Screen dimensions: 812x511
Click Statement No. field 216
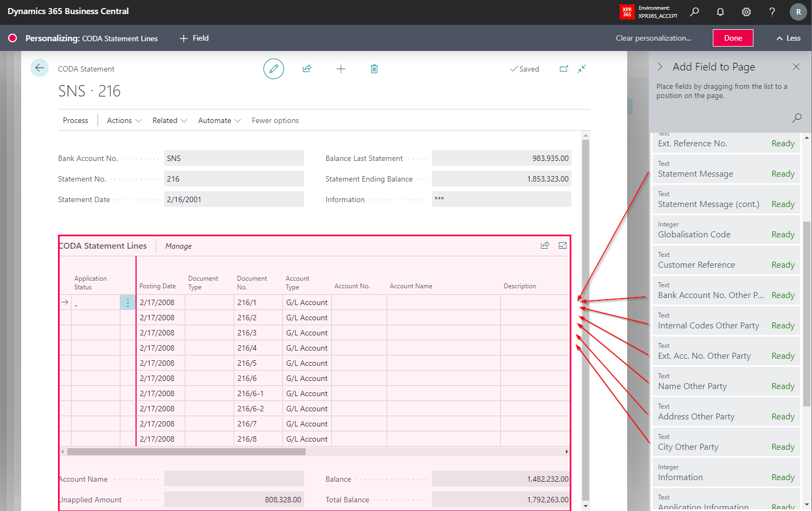234,179
